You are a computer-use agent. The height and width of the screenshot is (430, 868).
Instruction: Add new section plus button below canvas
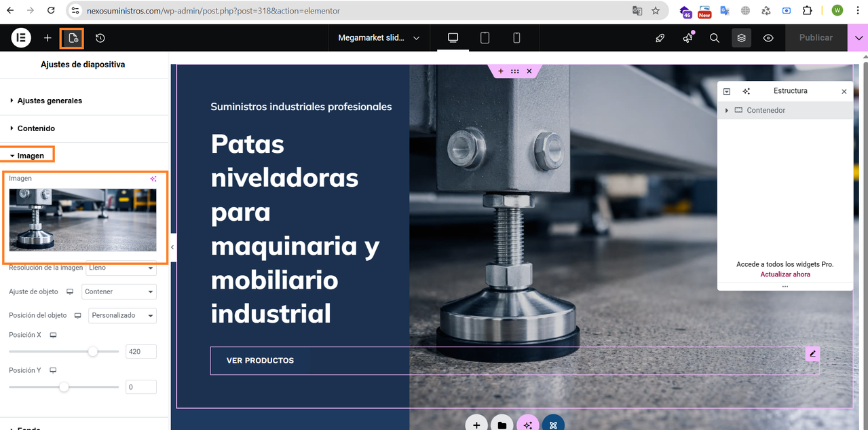point(476,425)
